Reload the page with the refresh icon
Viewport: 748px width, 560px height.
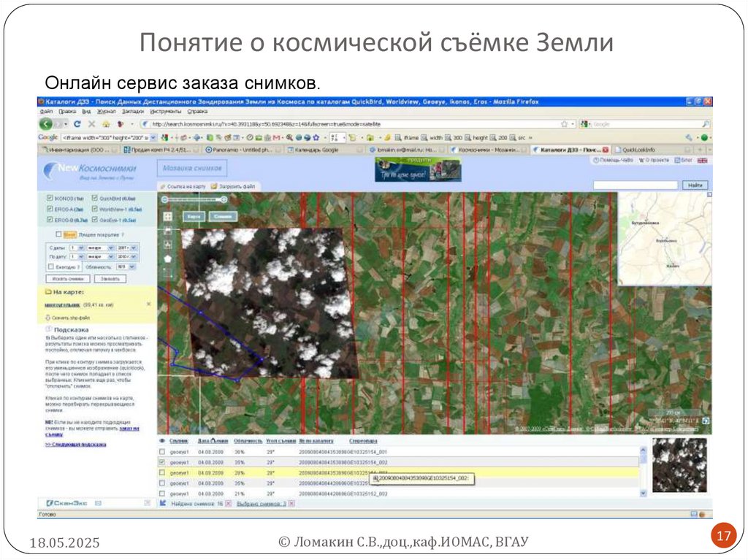click(77, 124)
